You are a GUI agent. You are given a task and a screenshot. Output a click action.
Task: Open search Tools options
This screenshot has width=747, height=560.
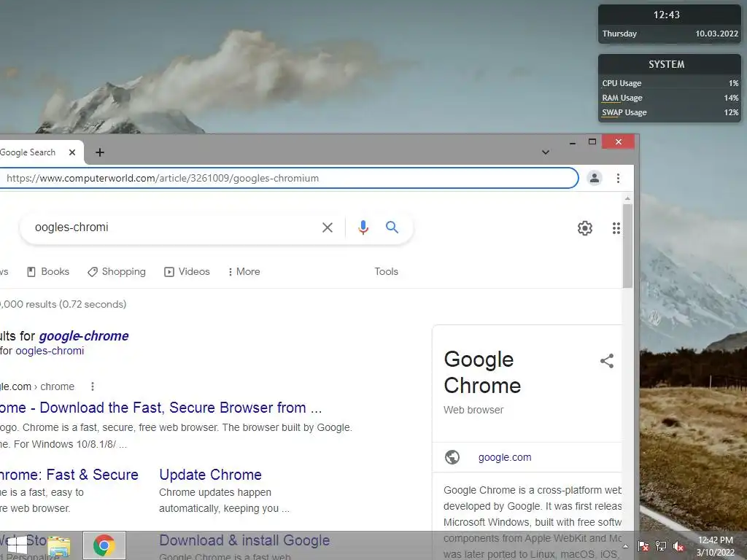386,271
